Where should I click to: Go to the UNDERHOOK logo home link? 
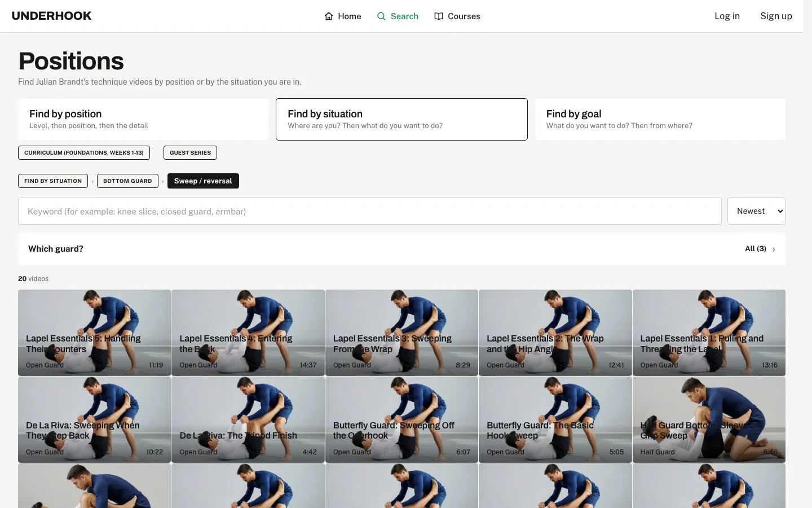pyautogui.click(x=51, y=16)
